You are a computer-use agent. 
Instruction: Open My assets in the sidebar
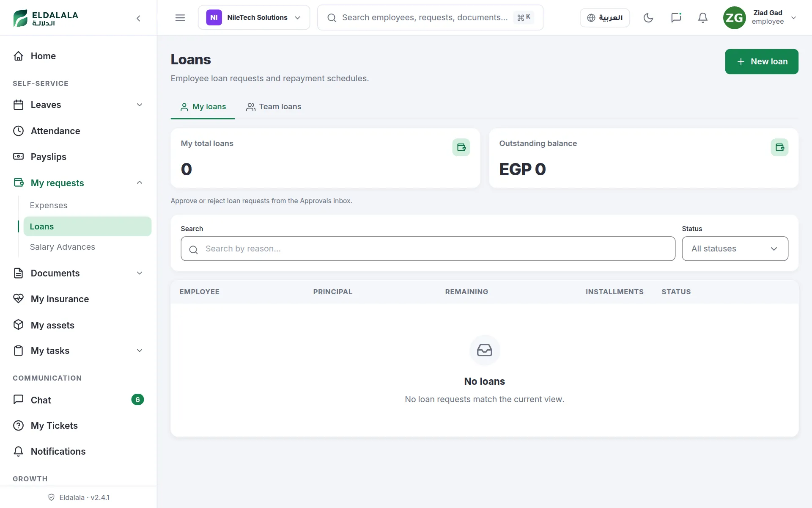tap(79, 325)
